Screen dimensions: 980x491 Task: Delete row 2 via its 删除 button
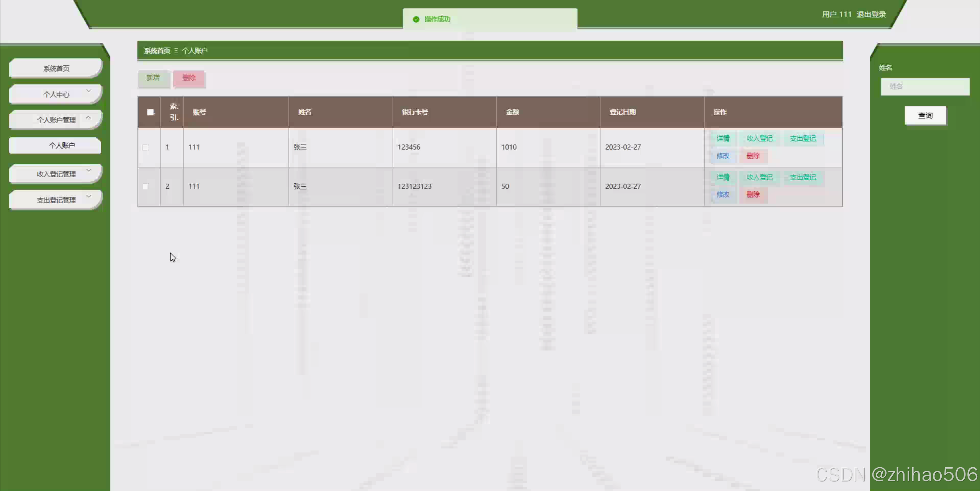click(x=753, y=194)
